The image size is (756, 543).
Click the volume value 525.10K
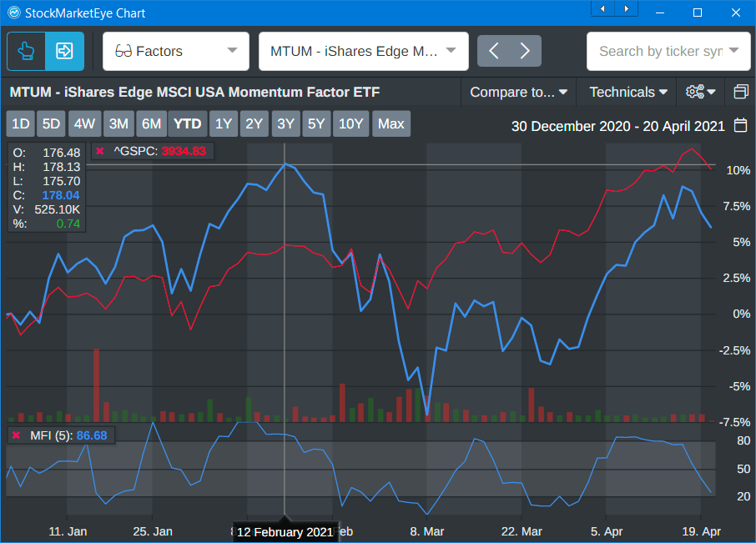[x=58, y=209]
